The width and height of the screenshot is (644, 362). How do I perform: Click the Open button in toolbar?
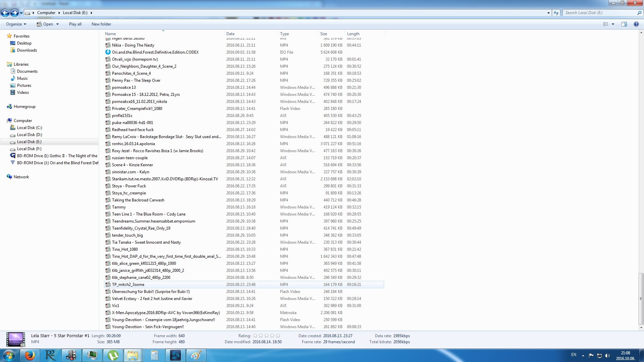point(45,24)
